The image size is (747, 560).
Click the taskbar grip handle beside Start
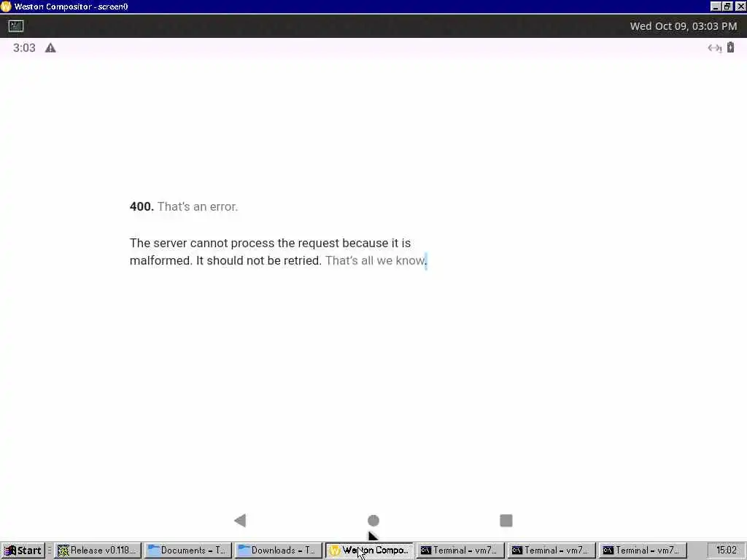pyautogui.click(x=50, y=551)
